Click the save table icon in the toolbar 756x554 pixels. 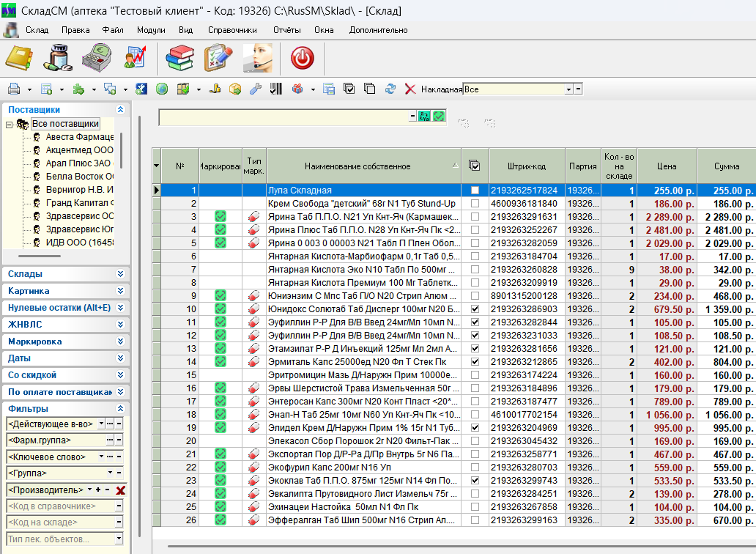(x=329, y=89)
